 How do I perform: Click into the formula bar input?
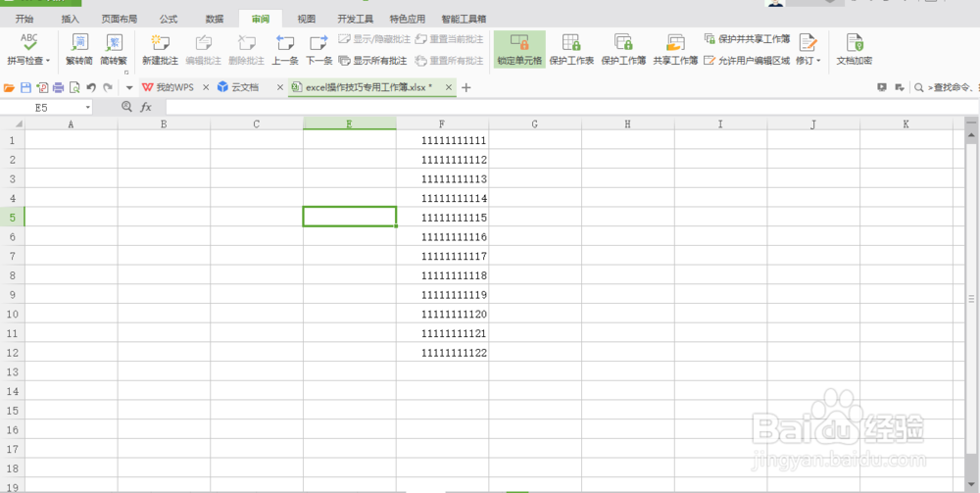(x=571, y=108)
